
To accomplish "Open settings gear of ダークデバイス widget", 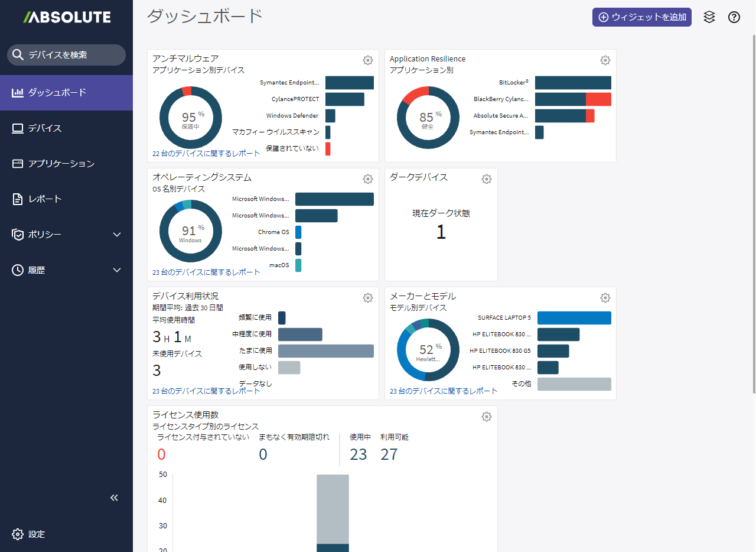I will 487,179.
